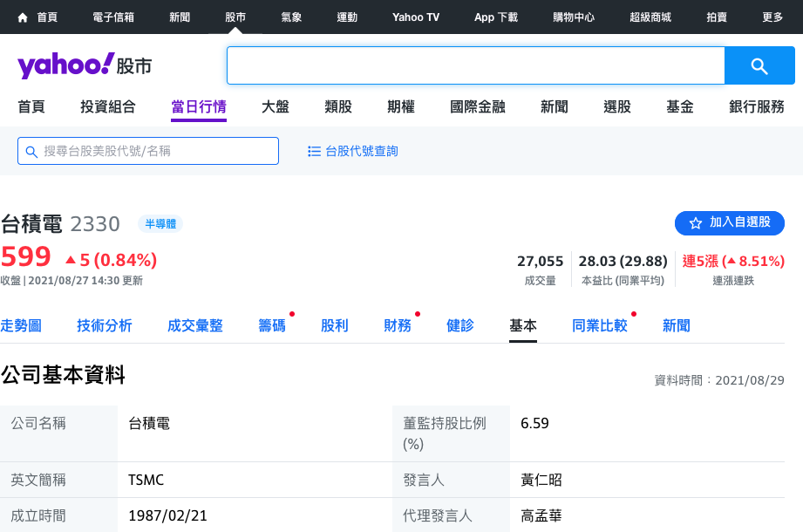Click the 黃仁昭 spokesperson cell

pos(541,480)
